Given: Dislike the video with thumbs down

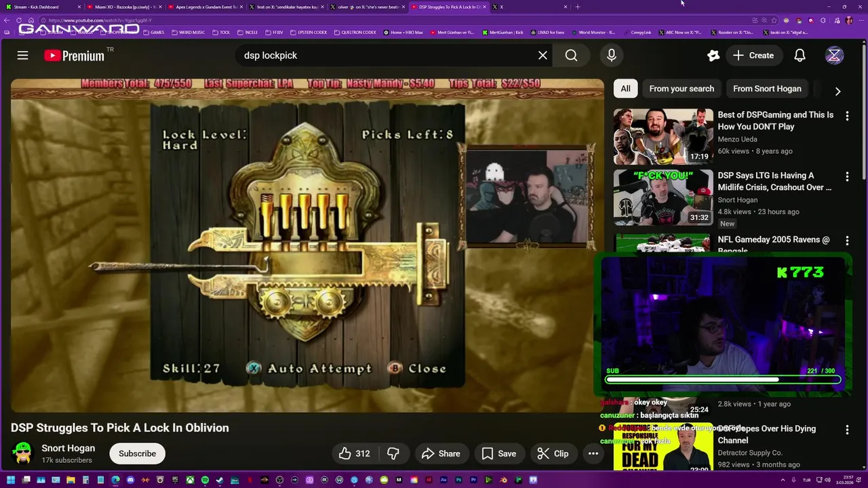Looking at the screenshot, I should [x=393, y=453].
